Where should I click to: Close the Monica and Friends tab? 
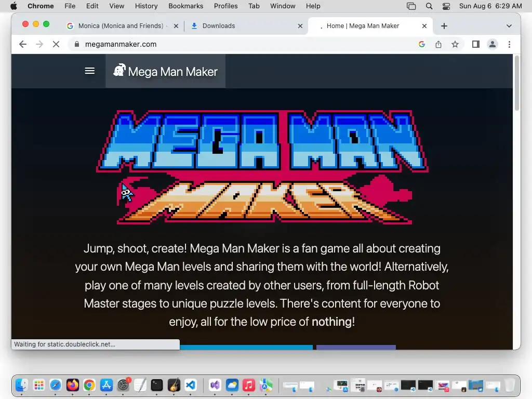tap(176, 26)
